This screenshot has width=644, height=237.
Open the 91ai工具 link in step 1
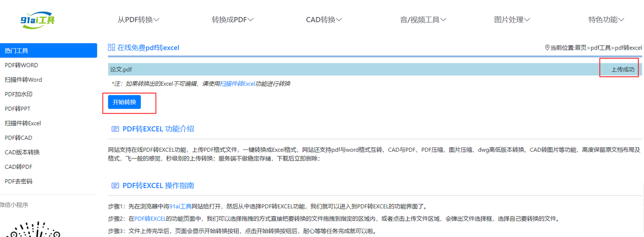[x=180, y=207]
